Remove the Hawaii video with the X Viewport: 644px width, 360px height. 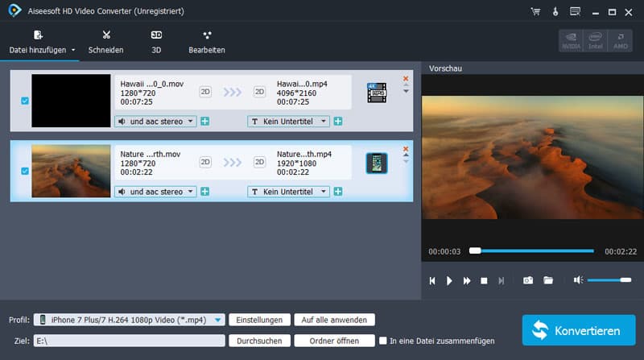[x=406, y=78]
